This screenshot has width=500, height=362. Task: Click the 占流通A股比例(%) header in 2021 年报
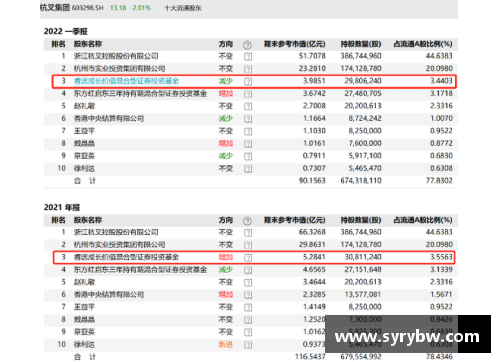pyautogui.click(x=423, y=220)
